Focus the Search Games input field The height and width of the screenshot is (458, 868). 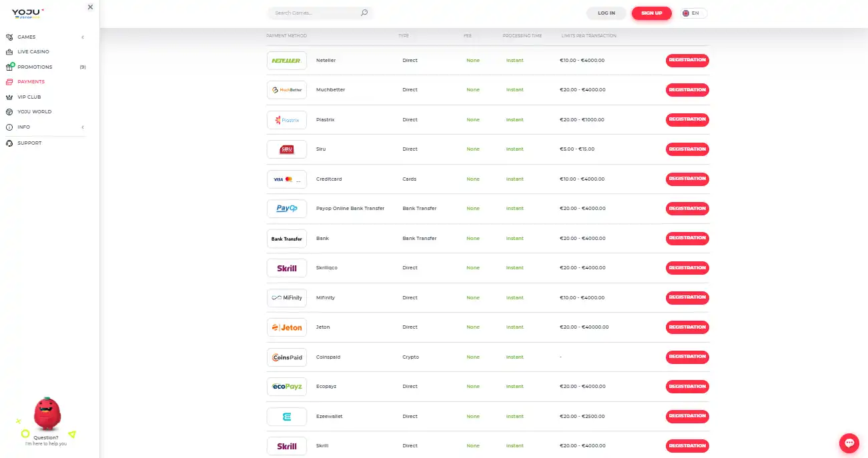[314, 13]
